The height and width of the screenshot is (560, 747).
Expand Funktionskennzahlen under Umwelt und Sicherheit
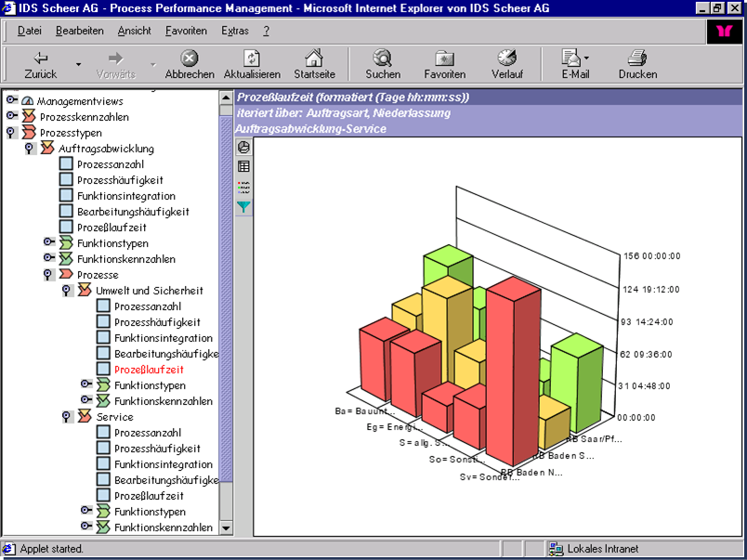pos(86,399)
